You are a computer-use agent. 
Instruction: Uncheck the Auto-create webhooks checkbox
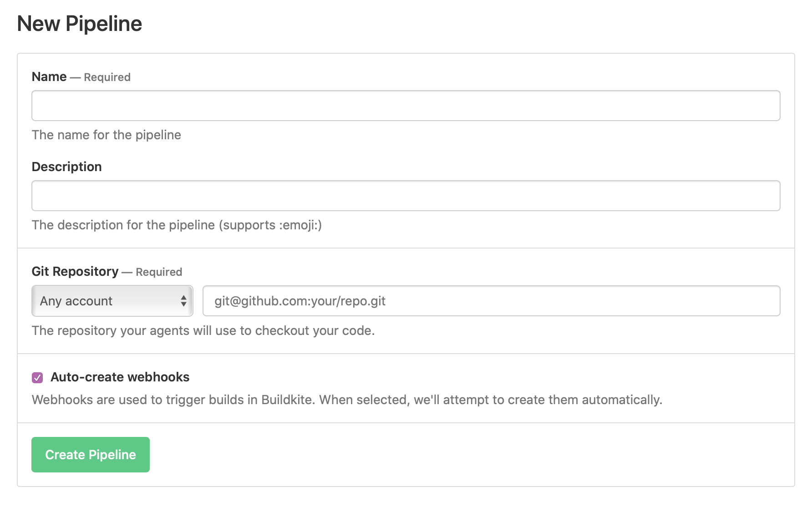(37, 377)
